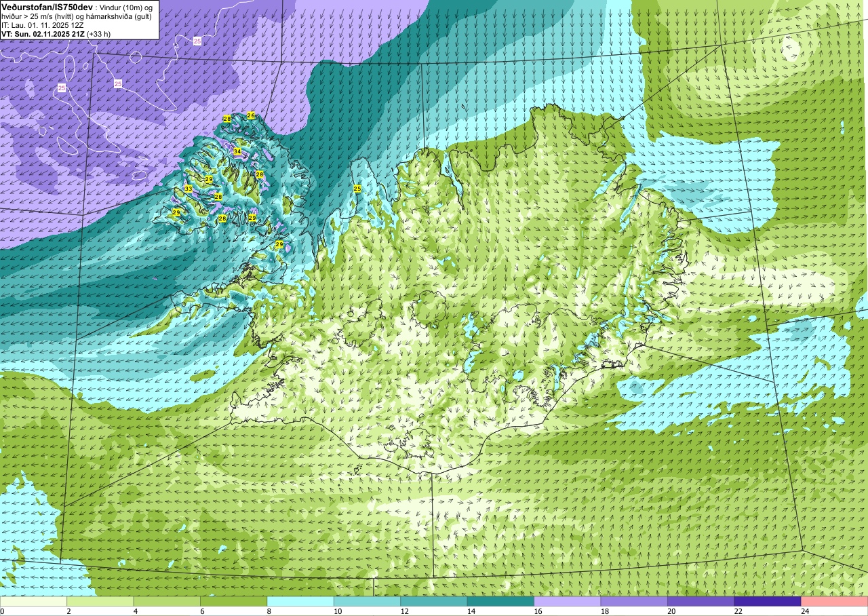
Task: Click the 6–8 m/s olive green legend swatch
Action: [234, 601]
